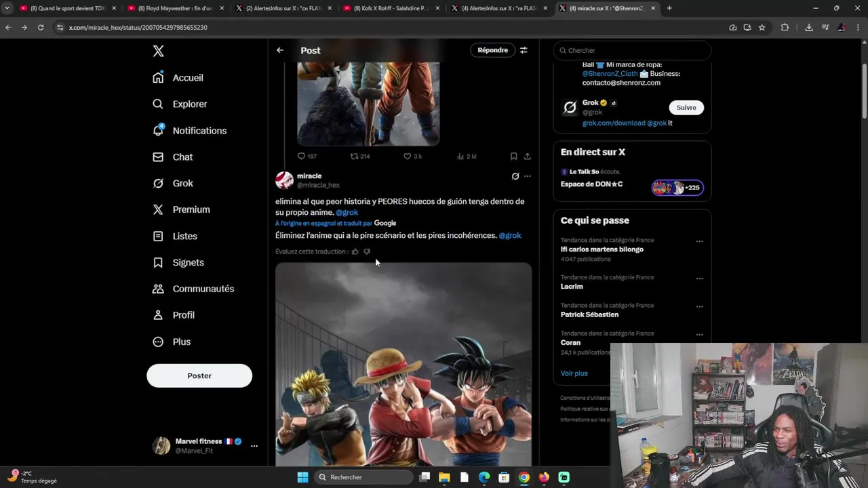Open Listes in the sidebar
The image size is (868, 488).
[x=175, y=237]
